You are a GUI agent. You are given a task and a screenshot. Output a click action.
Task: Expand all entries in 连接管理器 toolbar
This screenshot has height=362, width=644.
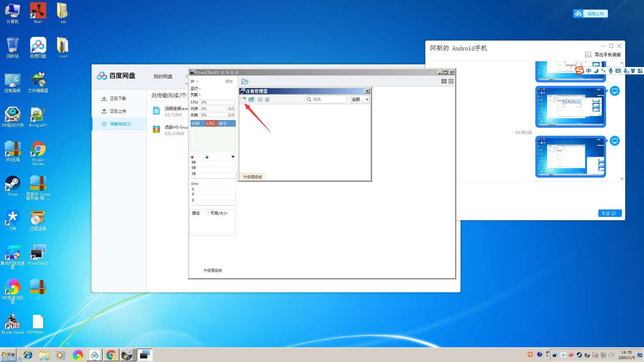[267, 100]
